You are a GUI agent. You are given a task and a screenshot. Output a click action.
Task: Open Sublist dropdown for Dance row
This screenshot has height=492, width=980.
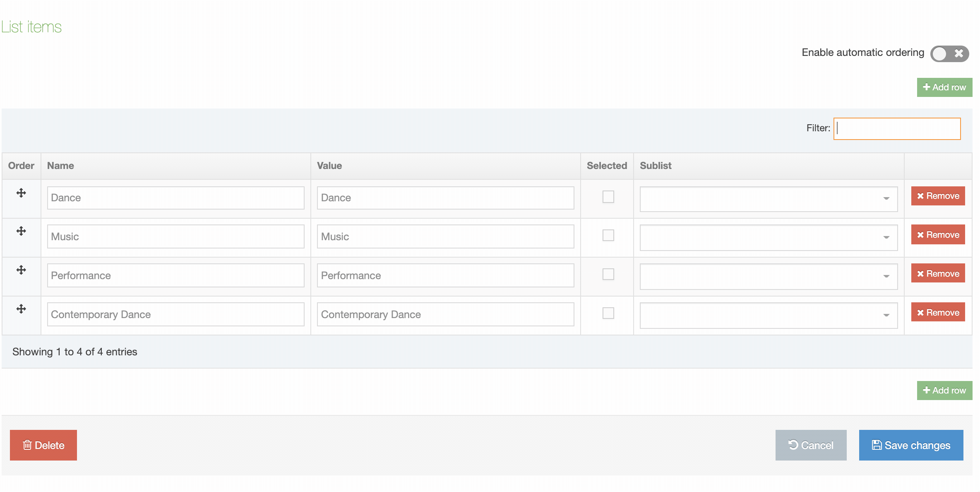coord(769,199)
